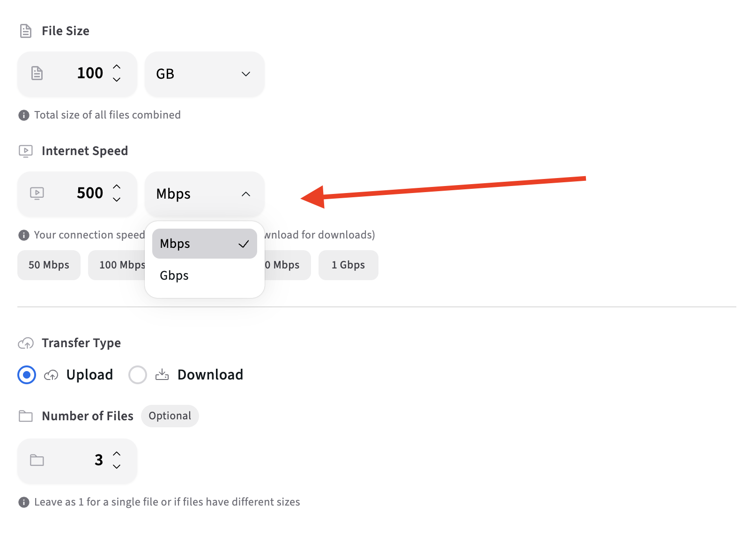
Task: Click the monitor icon beside Internet Speed
Action: (x=26, y=150)
